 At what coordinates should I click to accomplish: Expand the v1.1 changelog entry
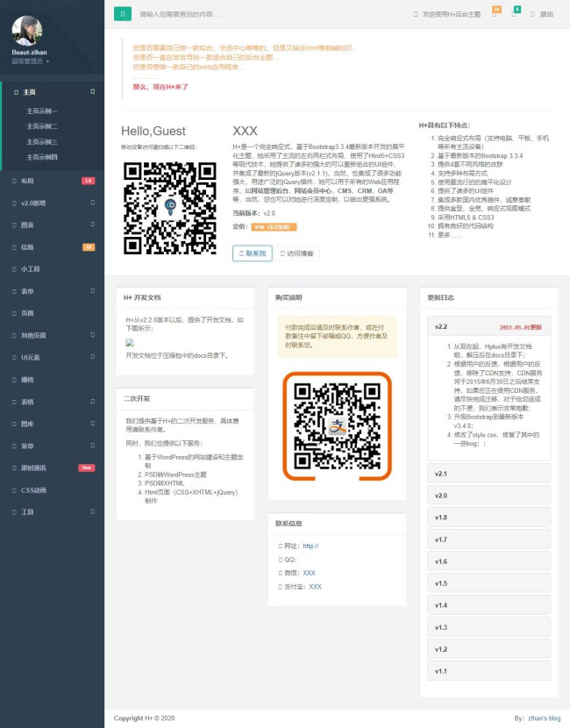488,671
